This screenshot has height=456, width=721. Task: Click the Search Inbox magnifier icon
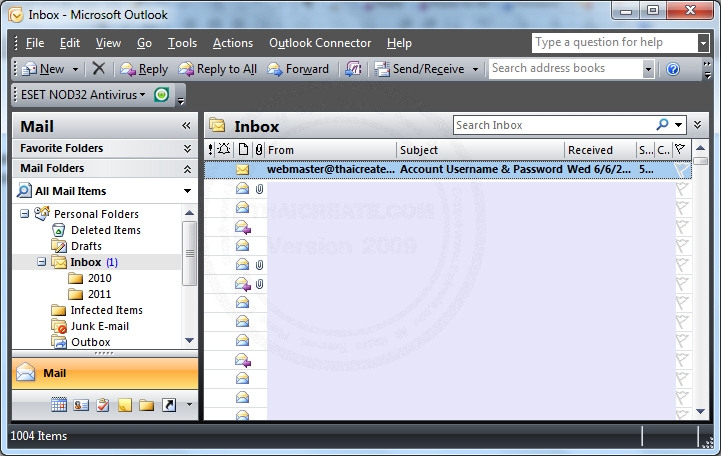click(662, 125)
